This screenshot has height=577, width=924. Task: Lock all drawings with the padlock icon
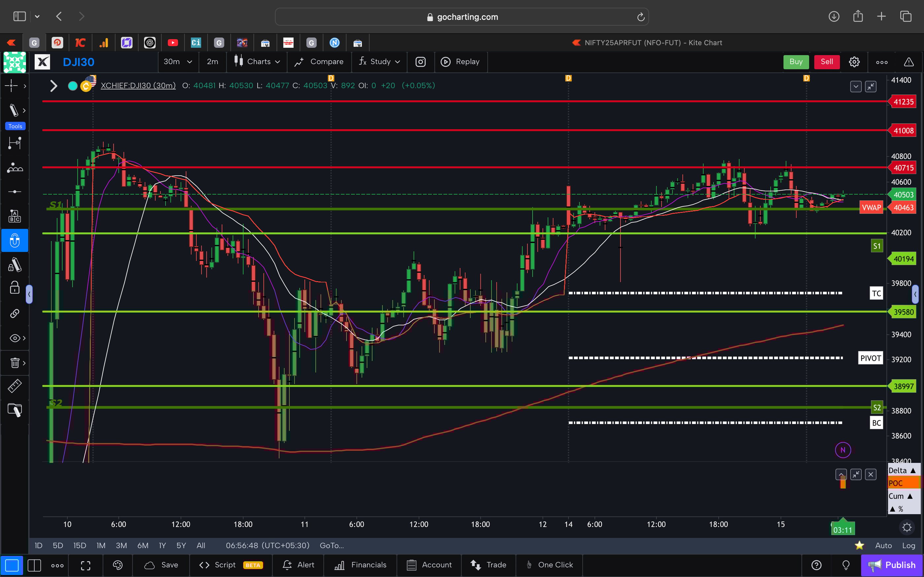click(15, 288)
